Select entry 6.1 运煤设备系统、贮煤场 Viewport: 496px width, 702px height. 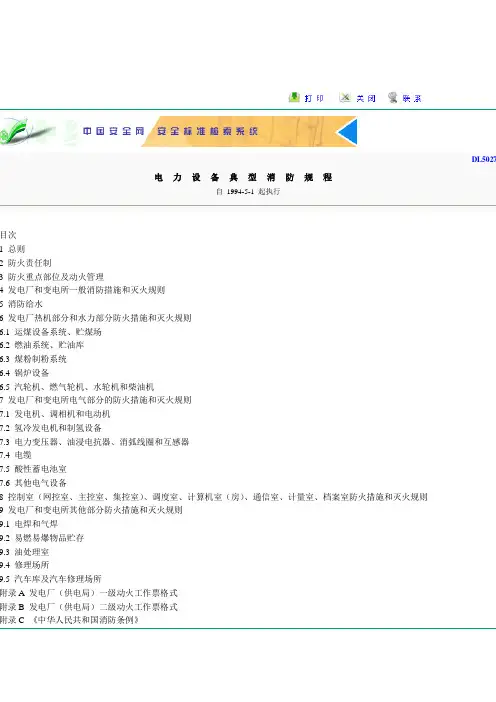pyautogui.click(x=51, y=332)
